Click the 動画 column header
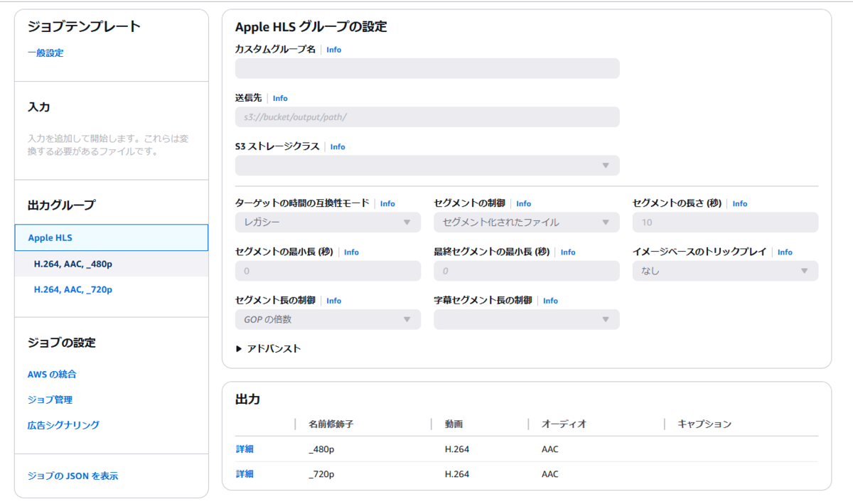Screen dimensions: 853x504 (454, 424)
